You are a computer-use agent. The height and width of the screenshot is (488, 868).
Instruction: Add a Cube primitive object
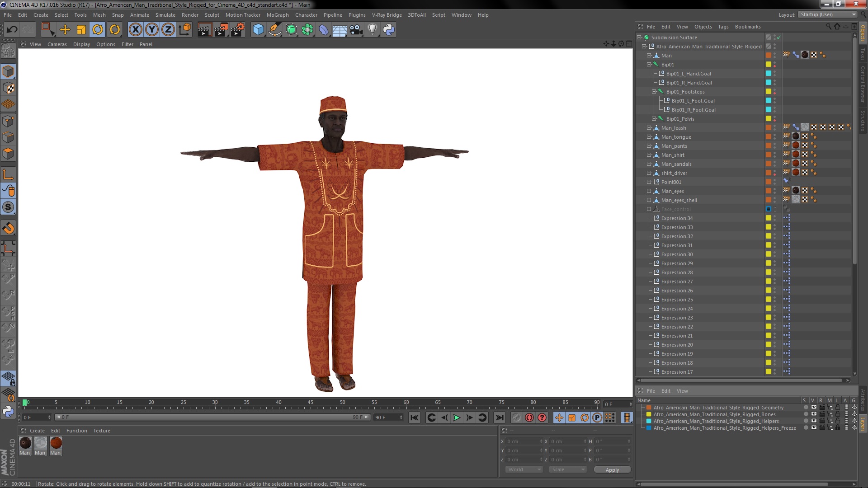pyautogui.click(x=258, y=30)
